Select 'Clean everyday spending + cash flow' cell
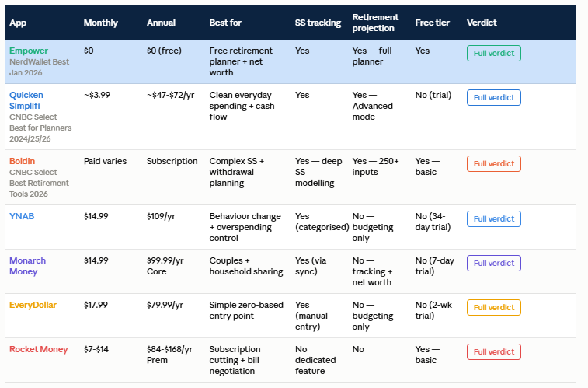Screen dimensions: 588x388 point(242,106)
